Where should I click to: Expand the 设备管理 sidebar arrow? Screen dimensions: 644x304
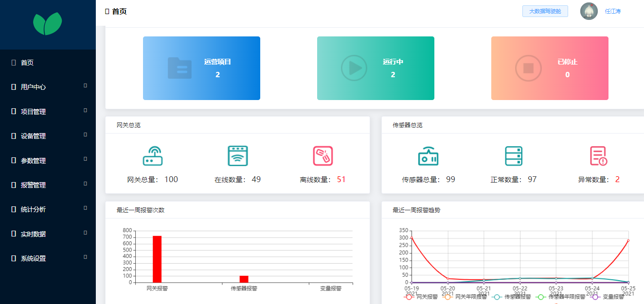pos(86,135)
